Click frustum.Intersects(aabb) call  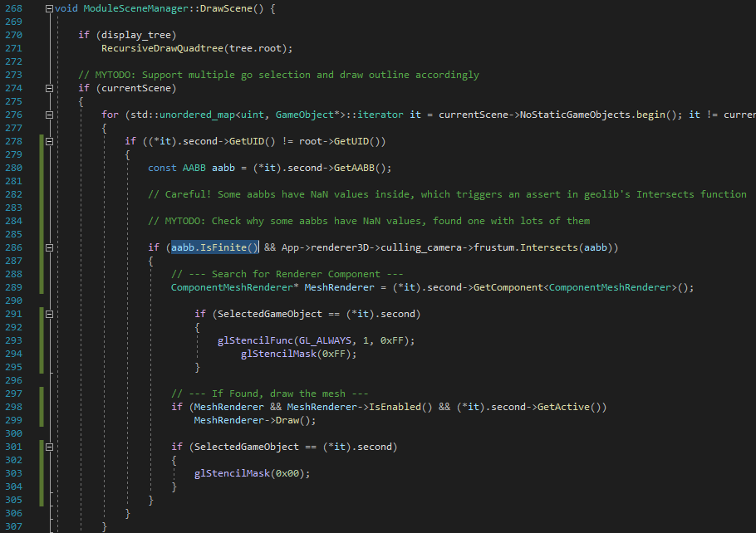pyautogui.click(x=542, y=247)
